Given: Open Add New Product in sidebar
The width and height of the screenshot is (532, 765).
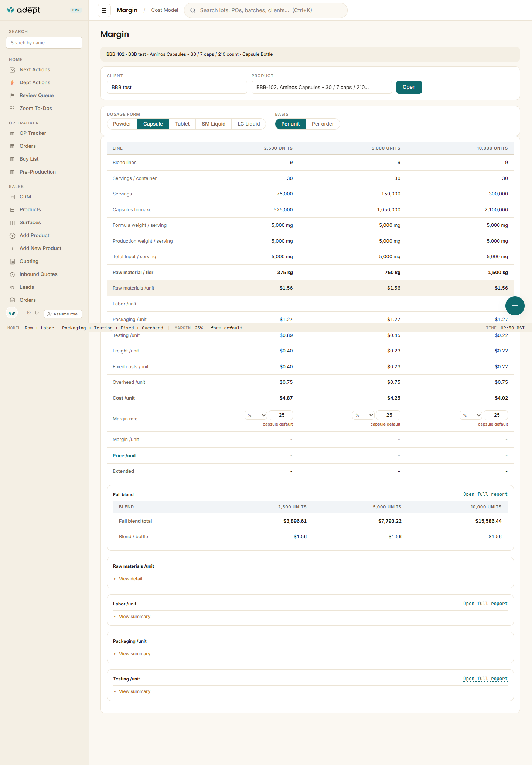Looking at the screenshot, I should click(x=40, y=249).
